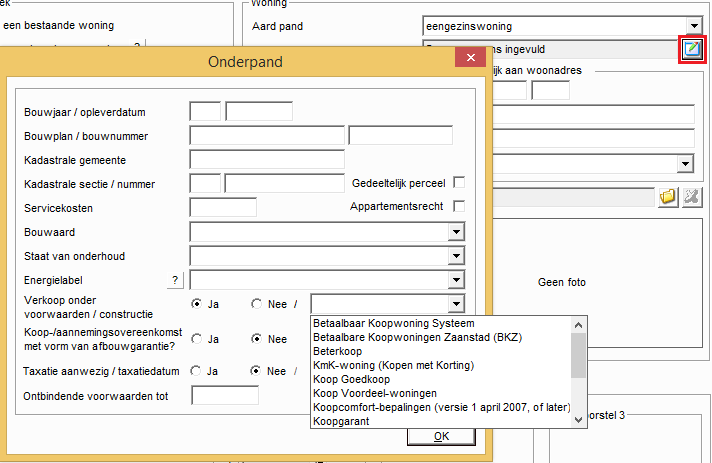Screen dimensions: 712x463
Task: Select Nee for Taxatie aanwezig
Action: (256, 371)
